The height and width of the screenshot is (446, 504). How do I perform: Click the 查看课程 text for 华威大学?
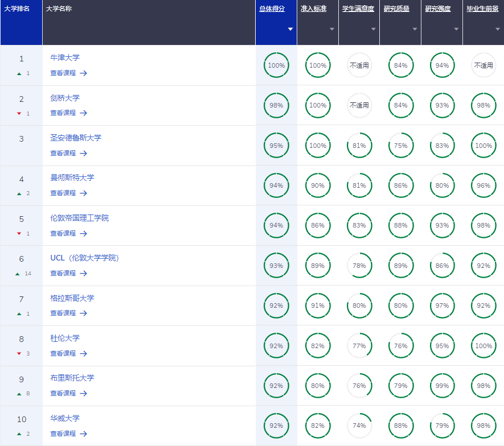click(x=63, y=434)
